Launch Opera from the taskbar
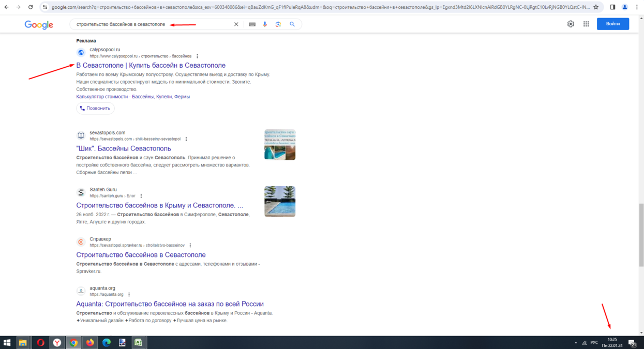This screenshot has height=349, width=644. click(x=40, y=342)
